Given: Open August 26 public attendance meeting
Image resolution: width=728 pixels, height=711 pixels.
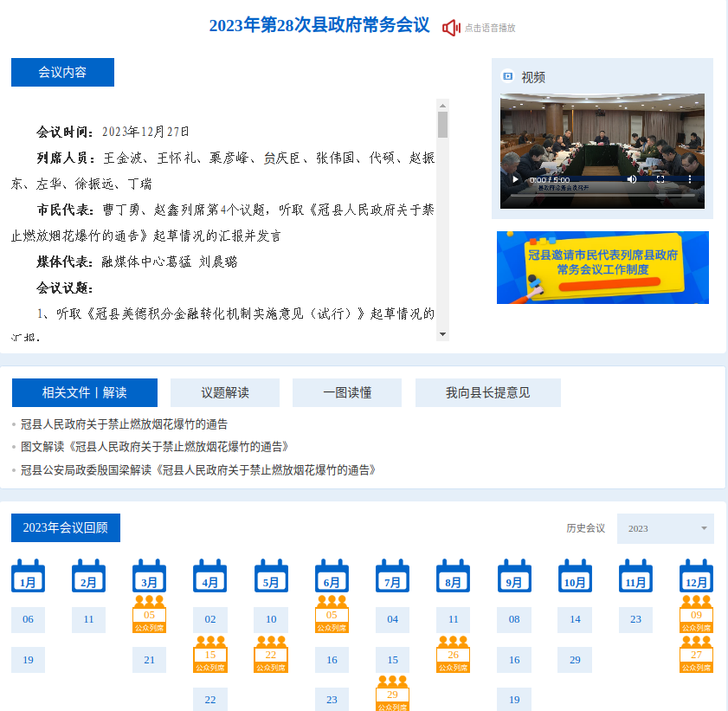Looking at the screenshot, I should click(453, 655).
